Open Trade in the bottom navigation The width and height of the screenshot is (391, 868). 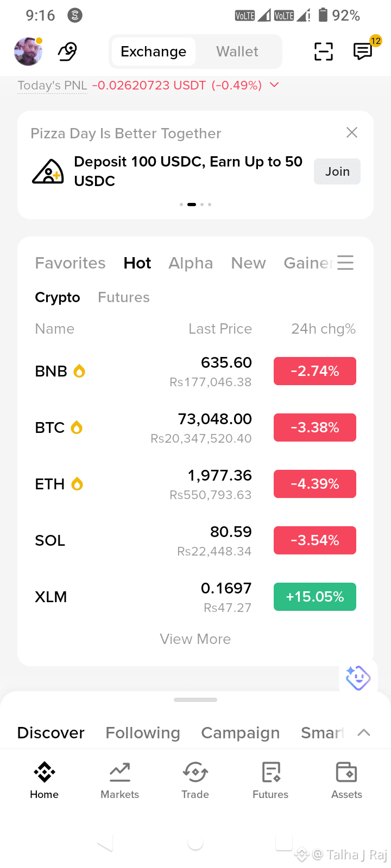(x=195, y=781)
